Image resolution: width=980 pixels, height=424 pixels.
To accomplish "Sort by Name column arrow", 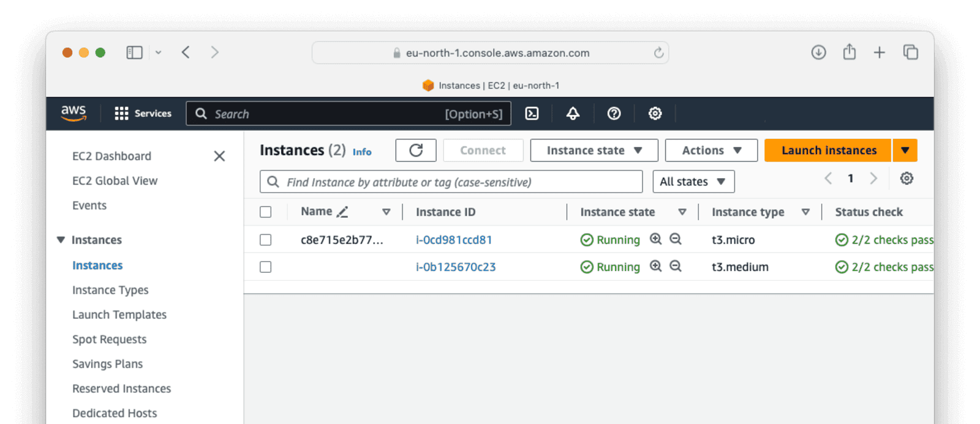I will point(386,212).
